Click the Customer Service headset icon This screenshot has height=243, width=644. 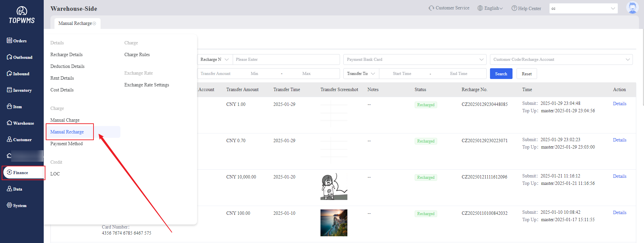pos(431,8)
